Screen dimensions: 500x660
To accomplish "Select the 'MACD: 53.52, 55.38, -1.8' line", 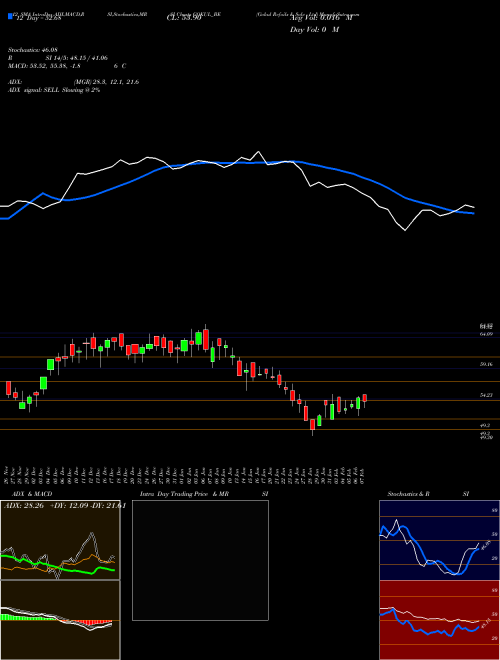I will [44, 66].
